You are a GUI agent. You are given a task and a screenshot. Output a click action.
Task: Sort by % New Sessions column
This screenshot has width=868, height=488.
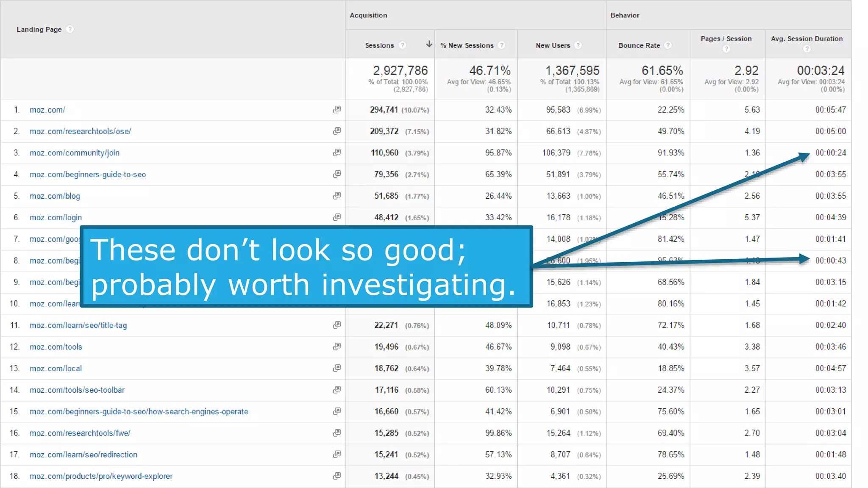[467, 45]
